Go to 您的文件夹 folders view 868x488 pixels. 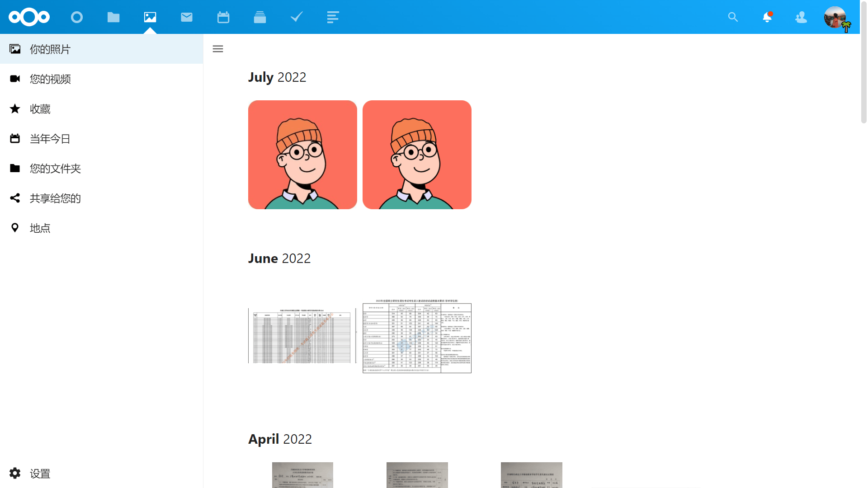click(55, 168)
